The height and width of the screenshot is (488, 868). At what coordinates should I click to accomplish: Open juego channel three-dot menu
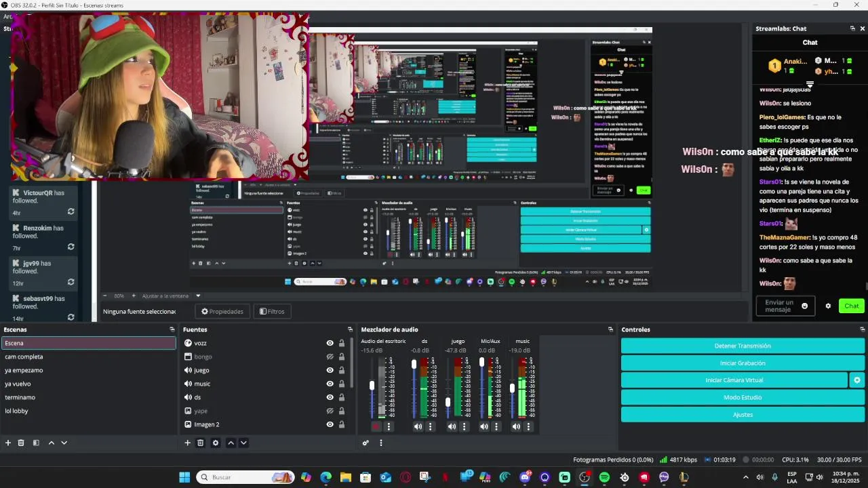(x=464, y=426)
